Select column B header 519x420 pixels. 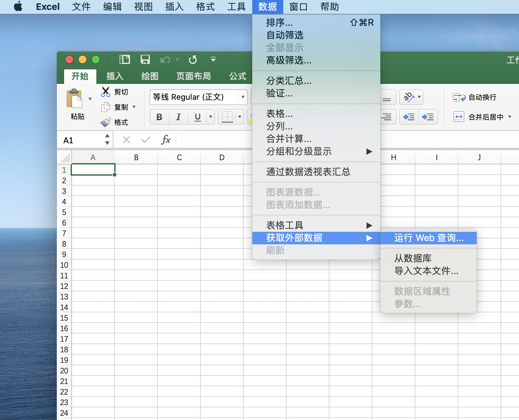136,157
